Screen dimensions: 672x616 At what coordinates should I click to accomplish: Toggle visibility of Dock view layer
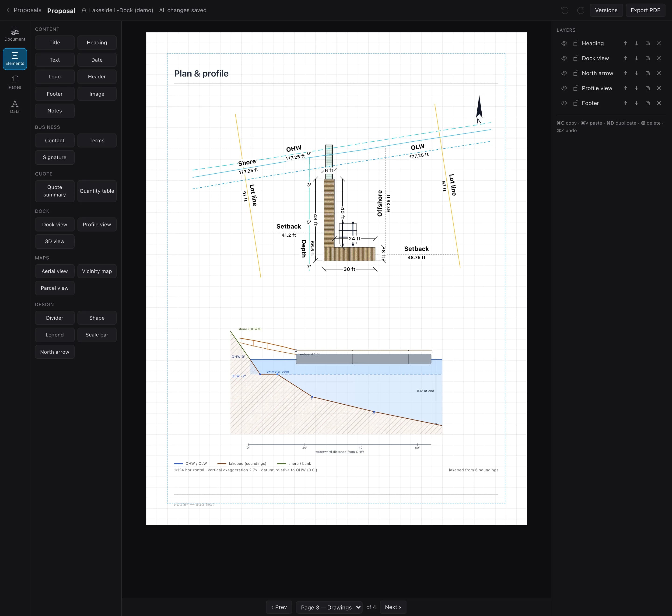pos(564,58)
